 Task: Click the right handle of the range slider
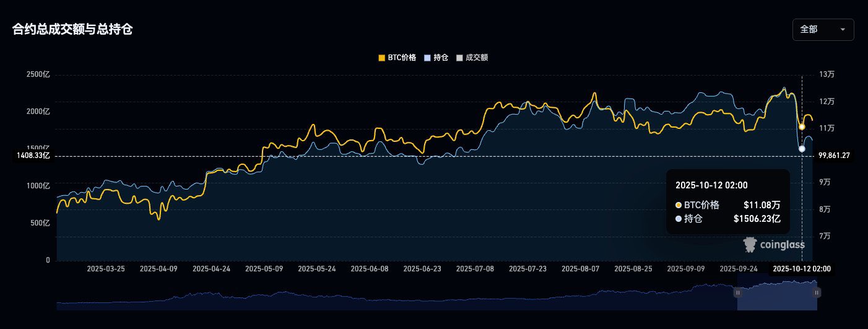(817, 292)
